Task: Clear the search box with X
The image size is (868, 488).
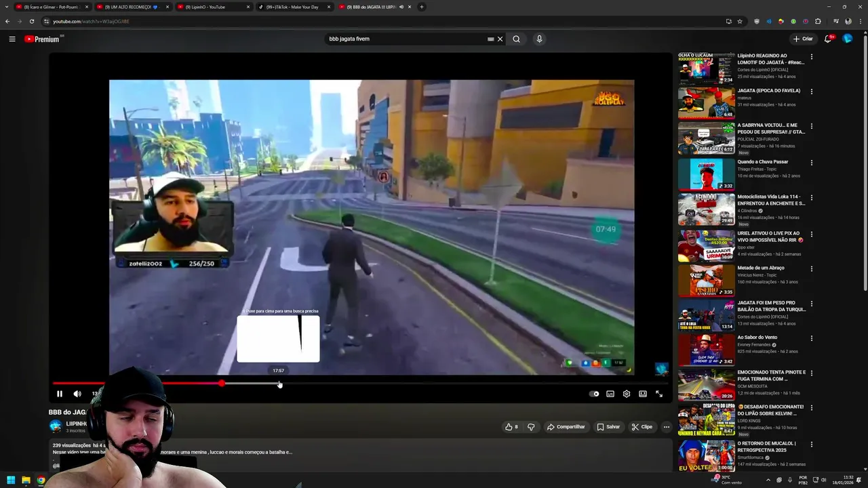Action: click(500, 39)
